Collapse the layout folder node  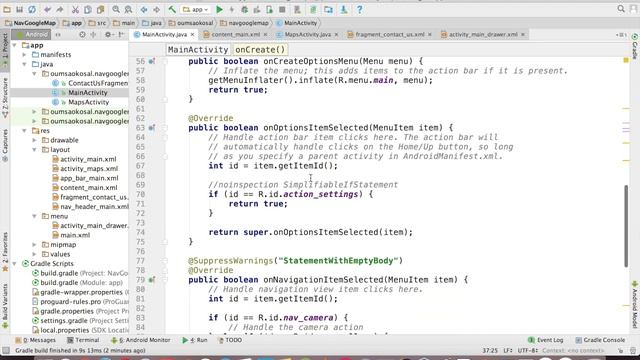[x=34, y=150]
